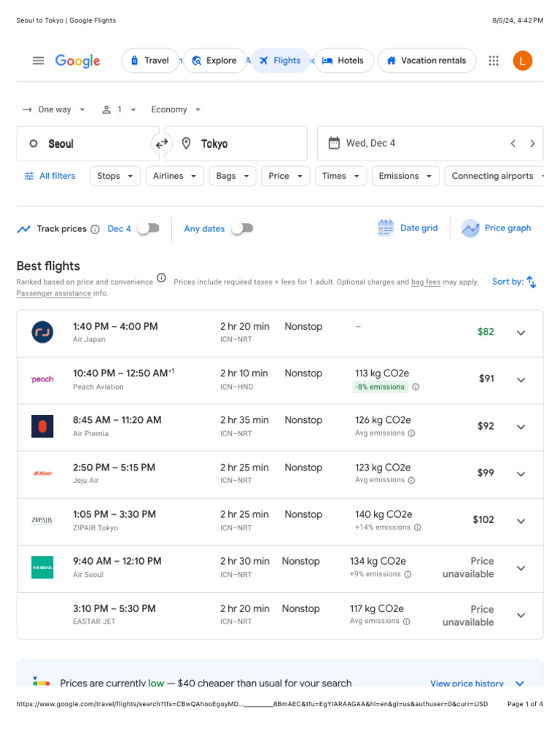The height and width of the screenshot is (747, 560).
Task: Open the One way trip type dropdown
Action: (x=54, y=109)
